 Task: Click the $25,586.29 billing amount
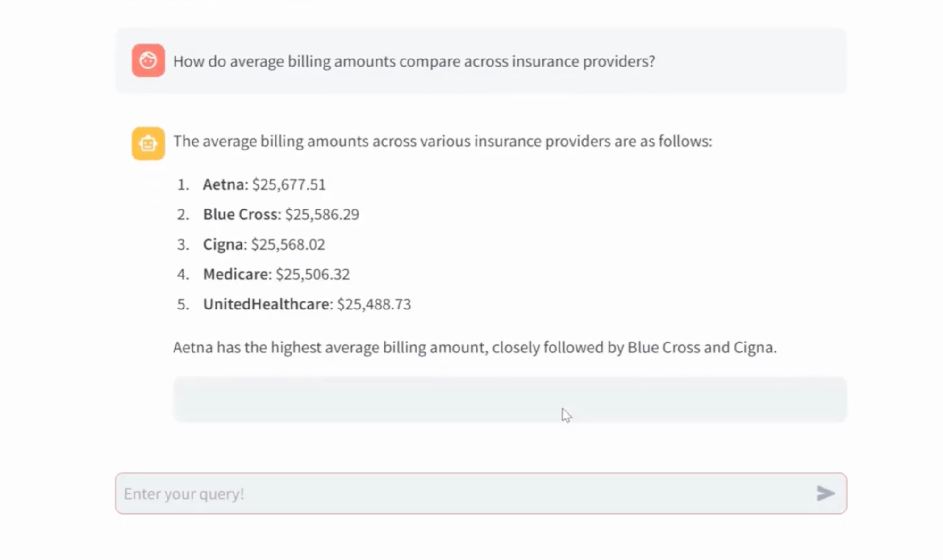[x=322, y=215]
